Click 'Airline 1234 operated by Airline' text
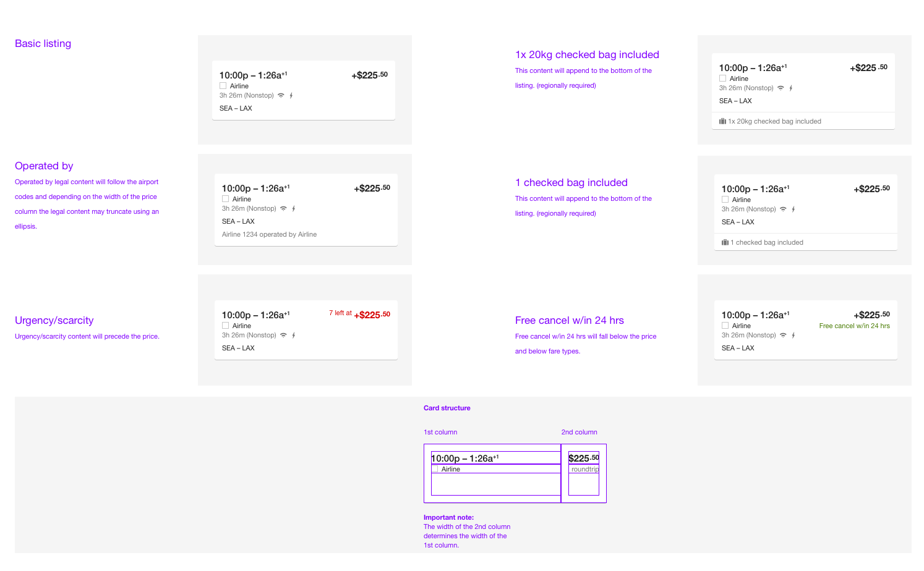 point(269,234)
